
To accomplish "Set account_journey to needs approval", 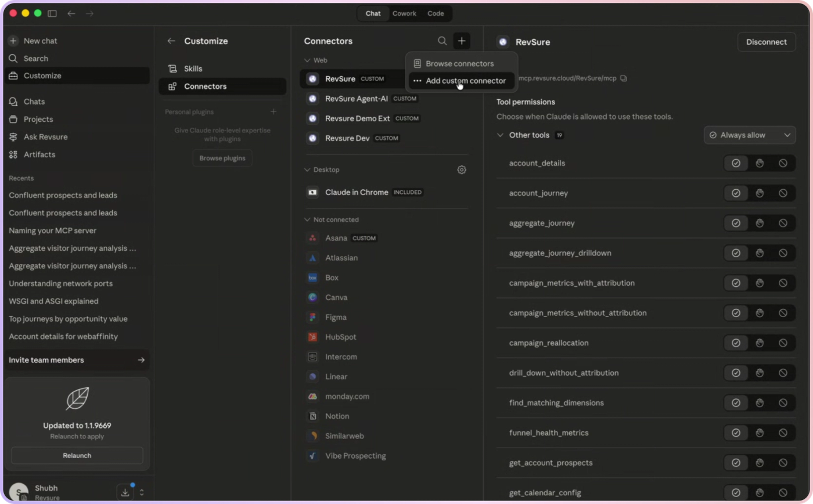I will (760, 193).
